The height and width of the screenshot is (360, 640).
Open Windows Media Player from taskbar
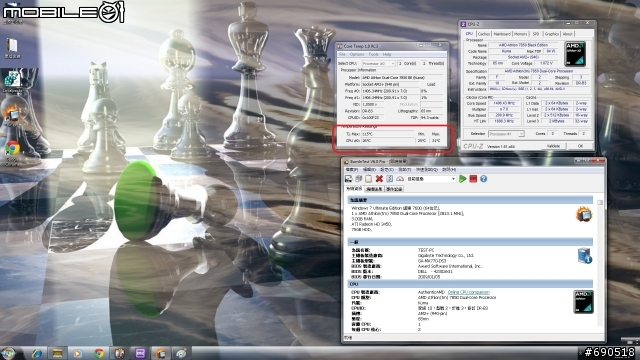[78, 353]
